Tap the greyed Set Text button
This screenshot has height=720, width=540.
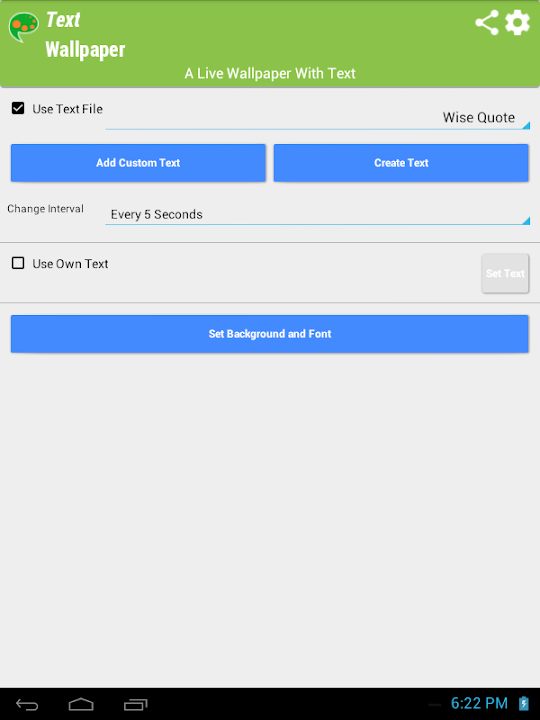(505, 273)
